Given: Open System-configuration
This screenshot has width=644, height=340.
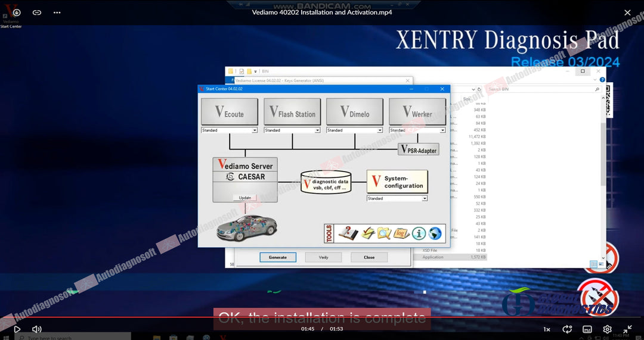Looking at the screenshot, I should 397,182.
